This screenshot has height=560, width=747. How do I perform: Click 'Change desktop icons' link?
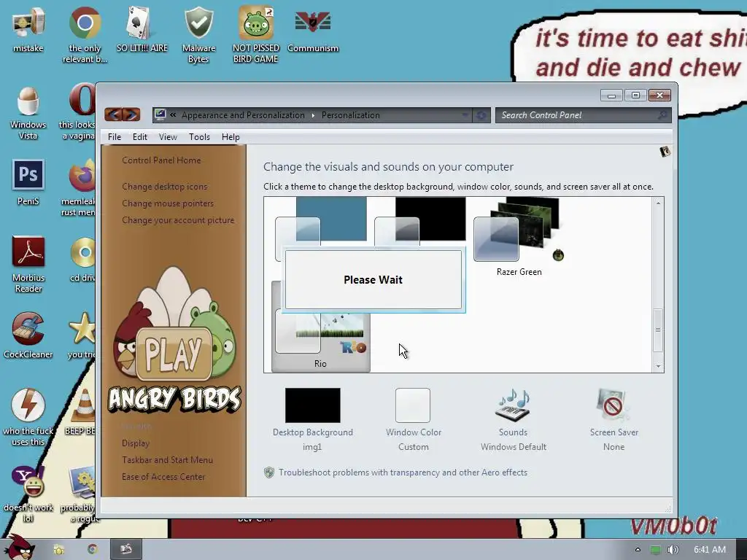tap(164, 187)
